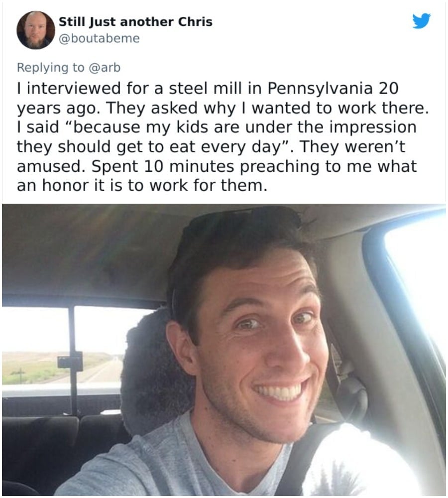This screenshot has height=498, width=448.
Task: Follow the @arb mention link
Action: [x=105, y=67]
